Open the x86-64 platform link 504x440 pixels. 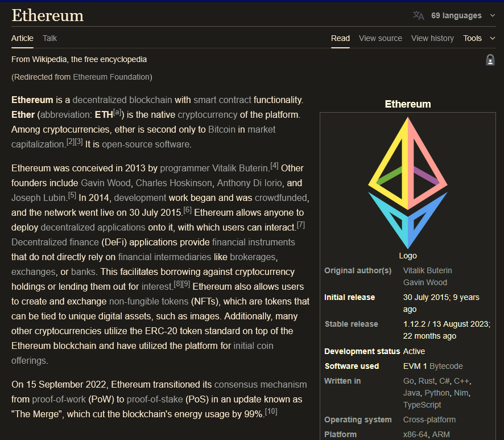pyautogui.click(x=415, y=434)
